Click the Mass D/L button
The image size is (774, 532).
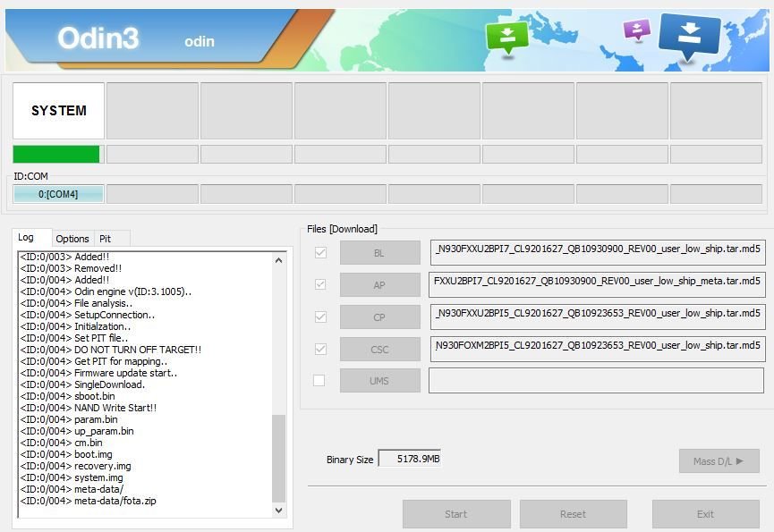click(719, 461)
